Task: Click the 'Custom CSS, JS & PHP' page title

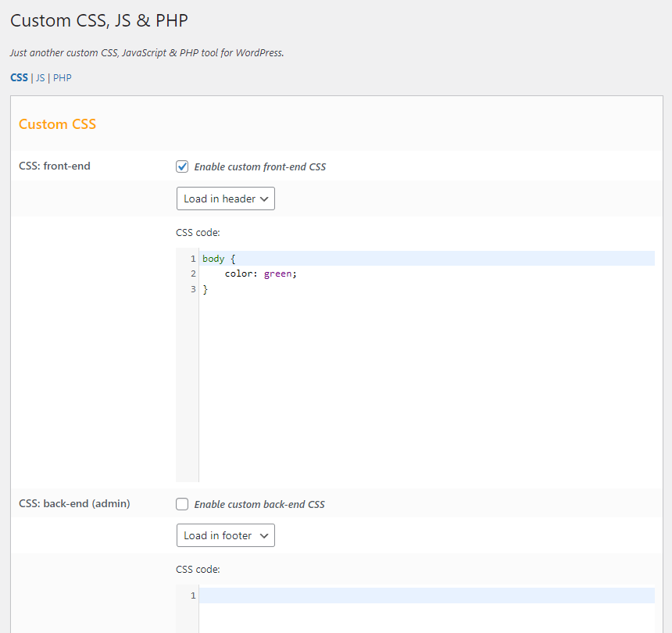Action: 99,20
